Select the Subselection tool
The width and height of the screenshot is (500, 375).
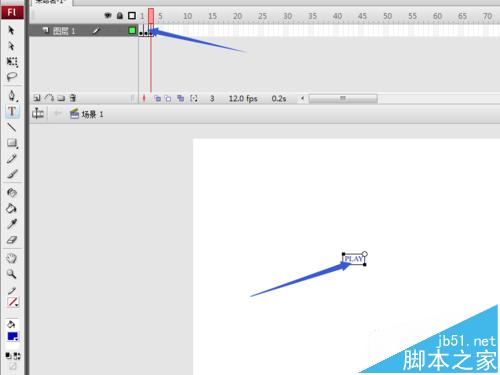pos(11,46)
